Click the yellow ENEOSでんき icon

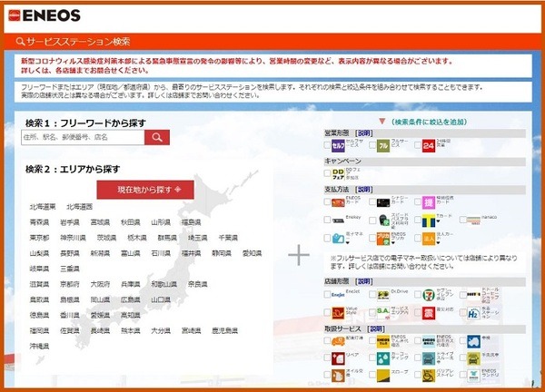click(x=383, y=341)
